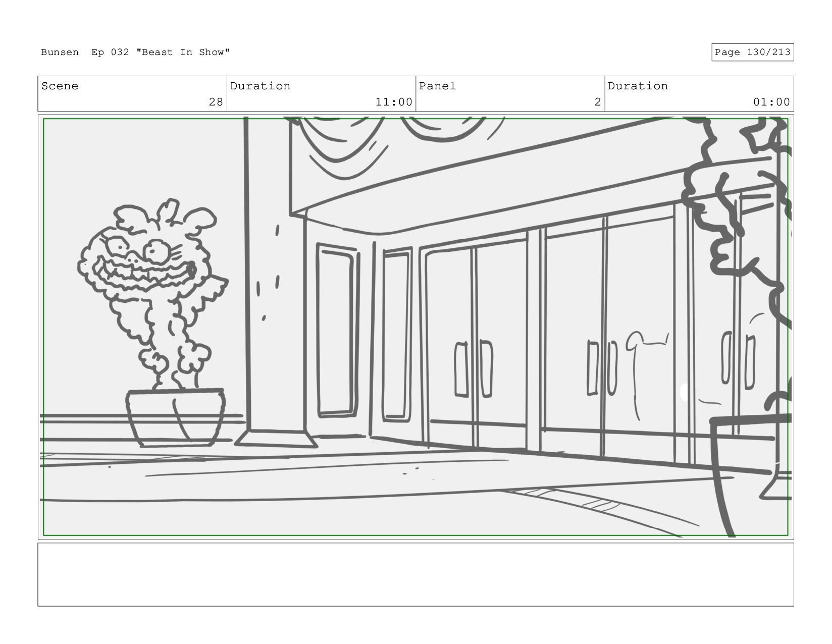
Task: Click the Duration label next to Scene
Action: click(260, 86)
